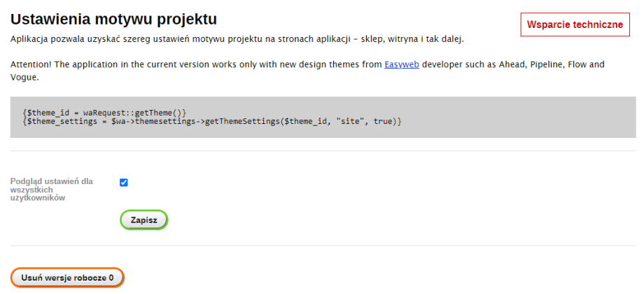Screen dimensions: 644x294
Task: Click Usuń wersje robocze 0 button
Action: (x=67, y=278)
